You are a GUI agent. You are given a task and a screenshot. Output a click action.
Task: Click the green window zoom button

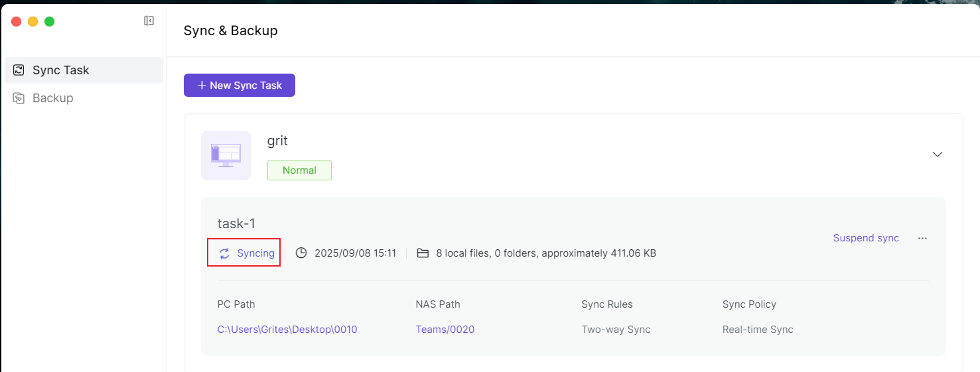(49, 22)
